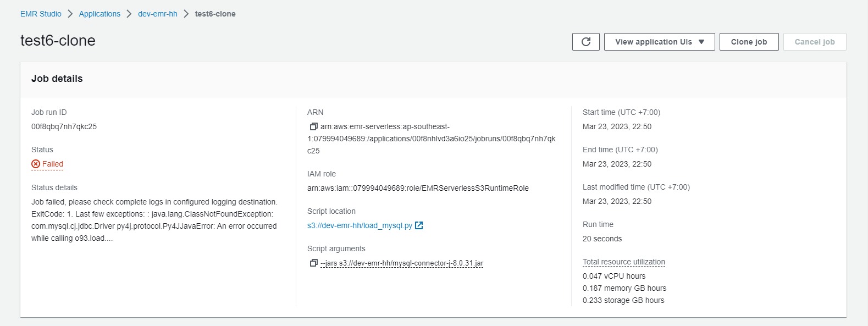Open the dev-emr-hh application breadcrumb
This screenshot has width=868, height=326.
(157, 14)
